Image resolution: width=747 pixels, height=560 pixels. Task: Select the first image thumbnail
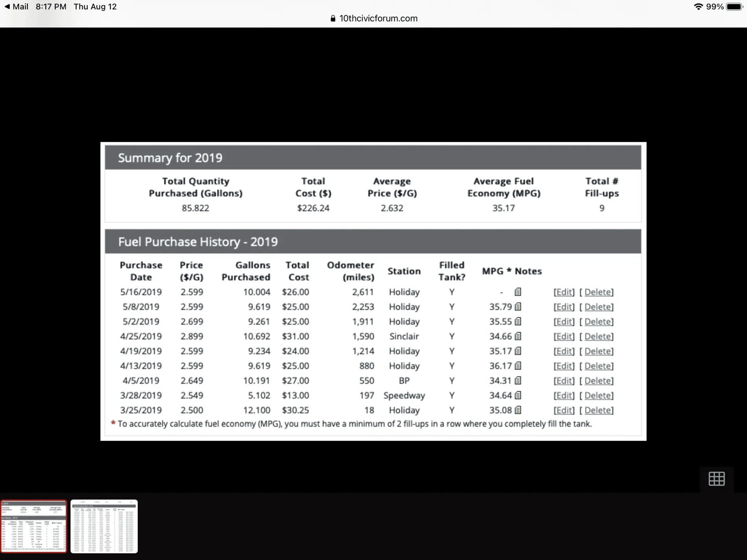pos(34,526)
